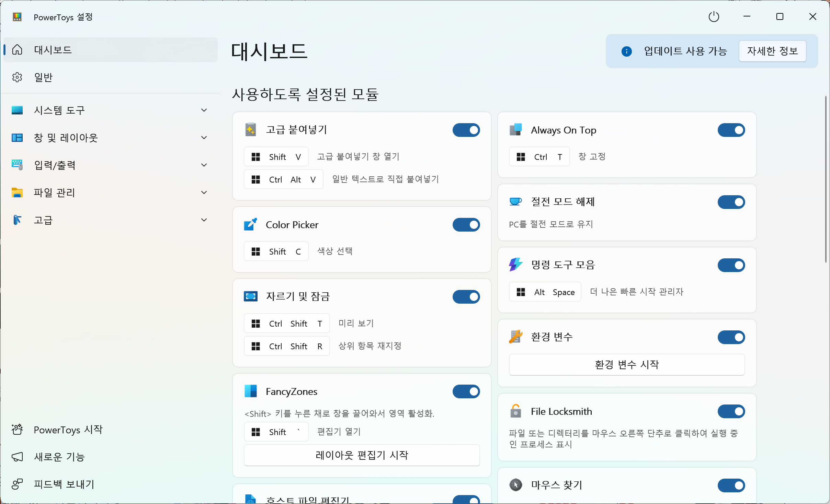The image size is (830, 504).
Task: Click the Win Alt Space shortcut box
Action: coord(545,292)
